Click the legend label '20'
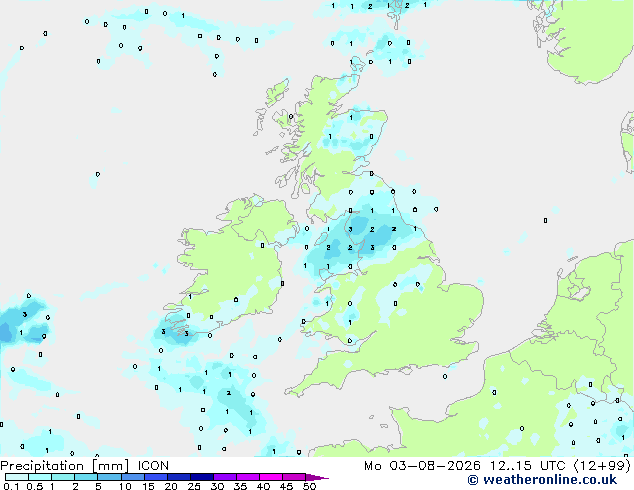Viewport: 634px width, 490px height. tap(171, 486)
